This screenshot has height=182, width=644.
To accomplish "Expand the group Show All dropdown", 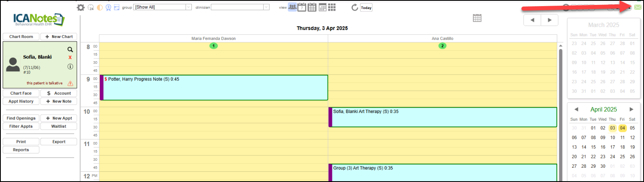I will tap(189, 7).
